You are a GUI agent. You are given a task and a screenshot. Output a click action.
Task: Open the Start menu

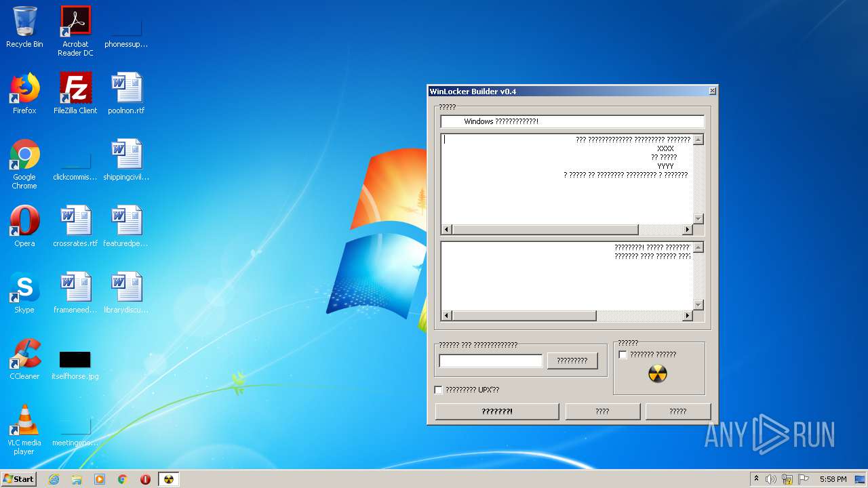pyautogui.click(x=19, y=479)
